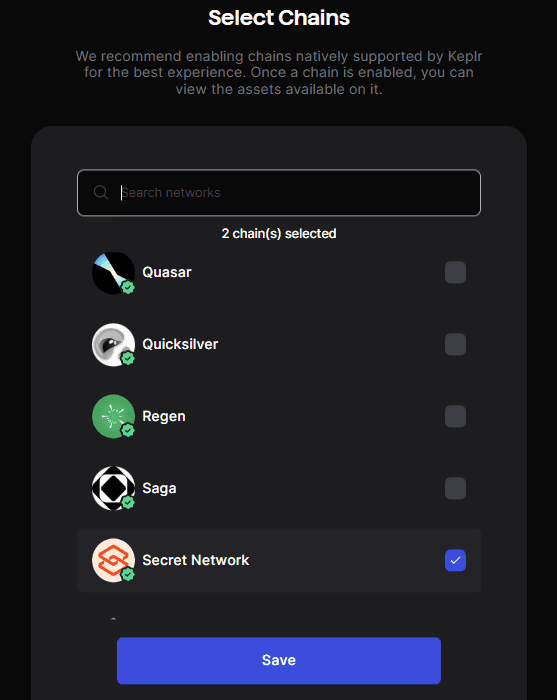
Task: Click the "2 chain(s) selected" text
Action: coord(279,233)
